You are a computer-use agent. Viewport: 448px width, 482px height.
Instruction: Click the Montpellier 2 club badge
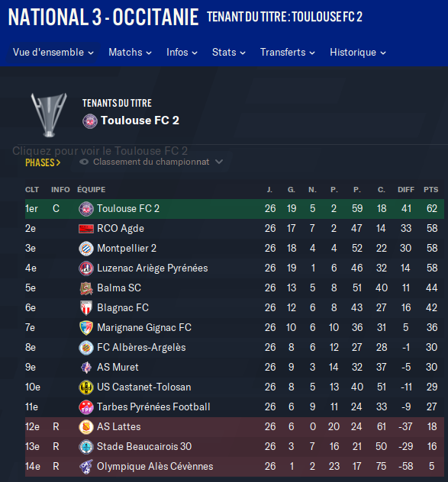click(86, 249)
